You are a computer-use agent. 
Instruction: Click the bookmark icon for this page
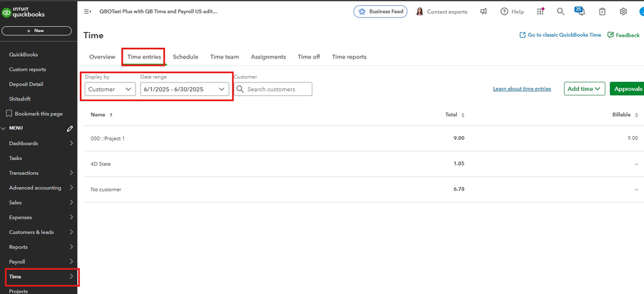(x=9, y=113)
